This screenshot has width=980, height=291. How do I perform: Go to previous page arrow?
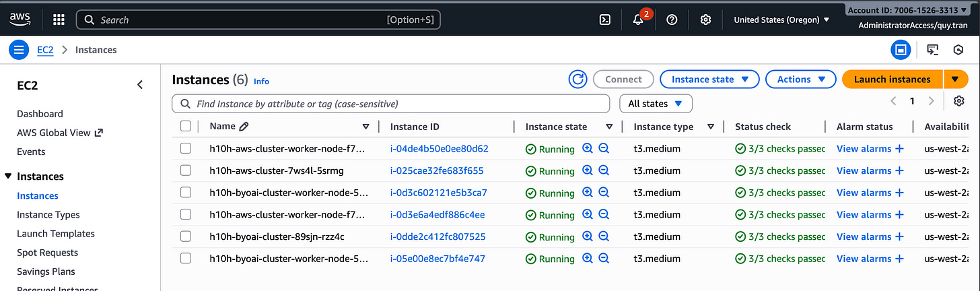(894, 101)
